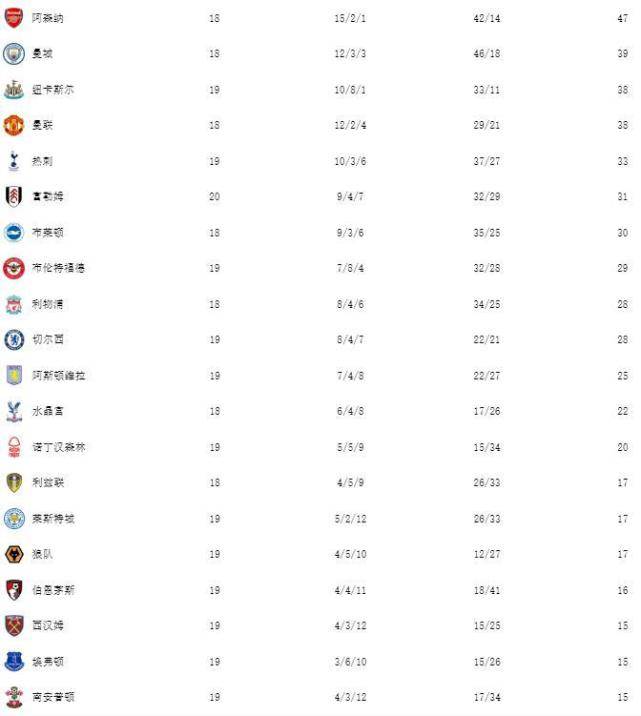The height and width of the screenshot is (716, 641).
Task: Click the Liverpool club crest
Action: [x=14, y=304]
